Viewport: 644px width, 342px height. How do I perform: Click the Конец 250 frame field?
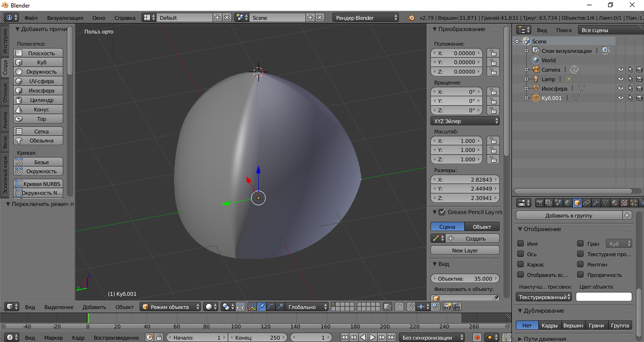click(259, 338)
